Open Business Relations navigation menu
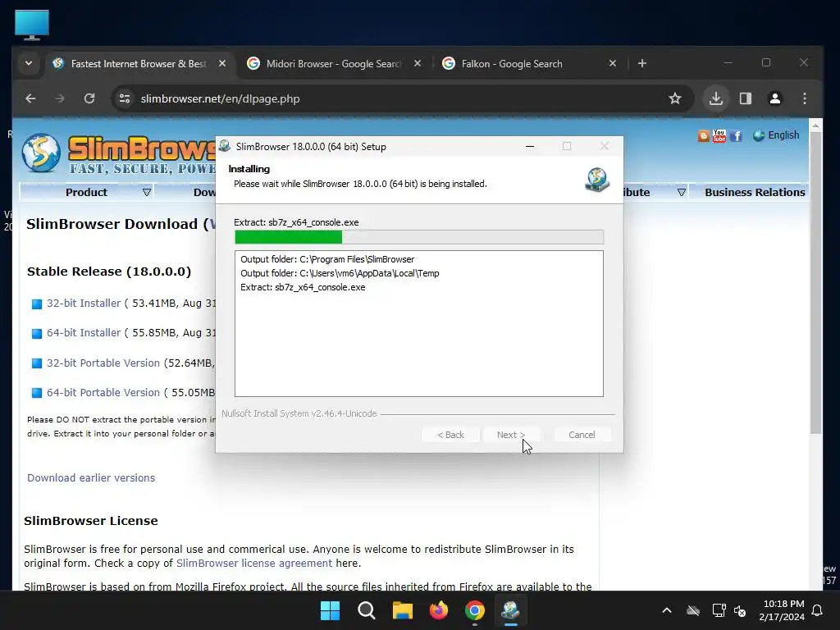 click(x=755, y=192)
